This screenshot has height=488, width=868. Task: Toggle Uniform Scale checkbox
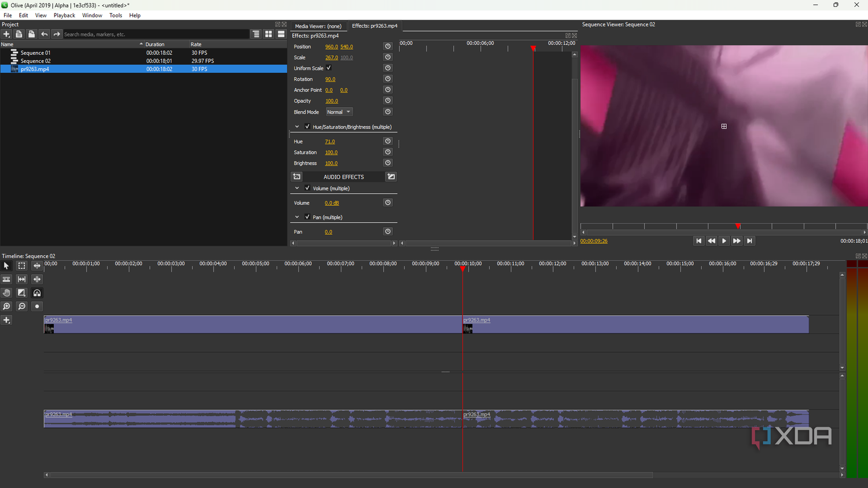click(x=329, y=68)
